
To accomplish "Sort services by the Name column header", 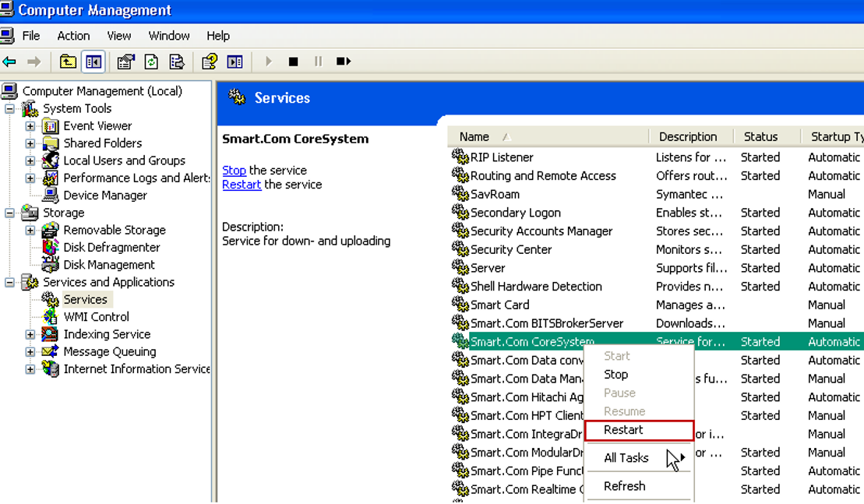I will (548, 136).
